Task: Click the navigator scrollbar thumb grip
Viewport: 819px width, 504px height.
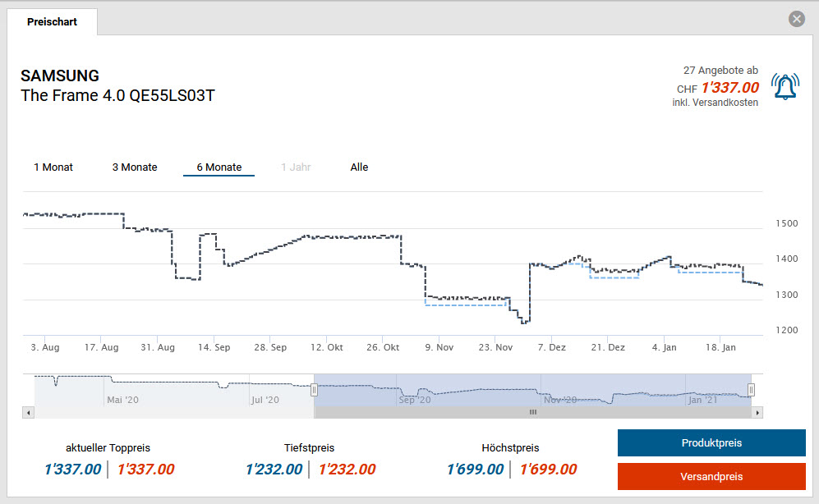Action: [532, 412]
